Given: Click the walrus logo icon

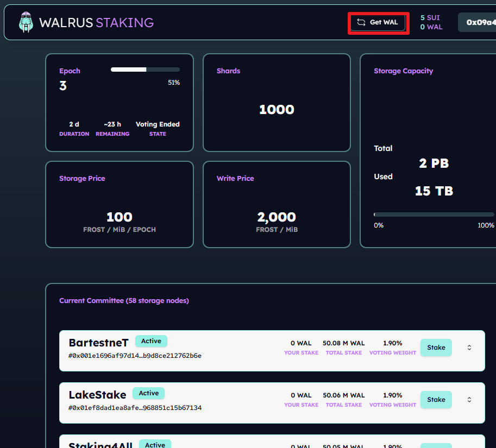Looking at the screenshot, I should [x=26, y=22].
